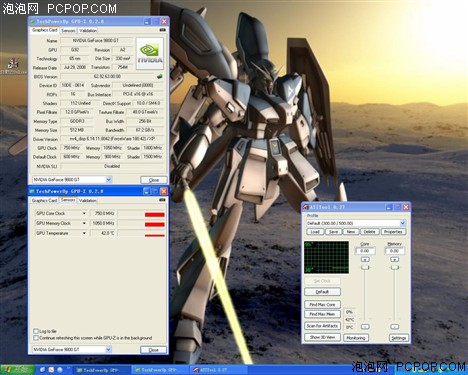This screenshot has width=468, height=375.
Task: Select Sensors tab in lower GPU-Z window
Action: coord(68,200)
